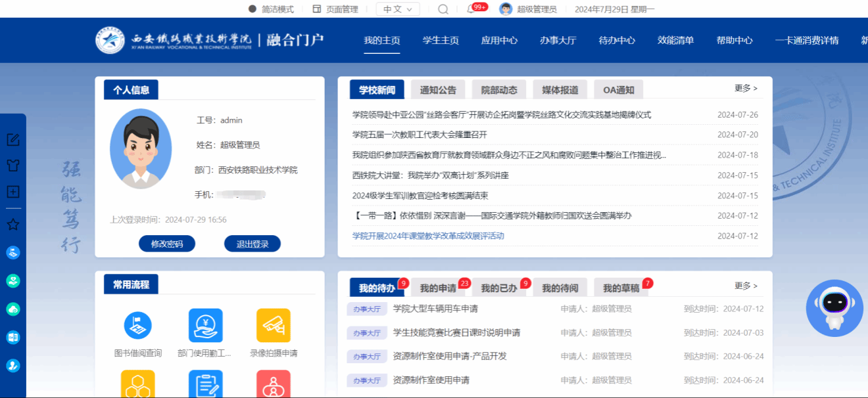Open the 中文 language dropdown
868x398 pixels.
coord(397,9)
